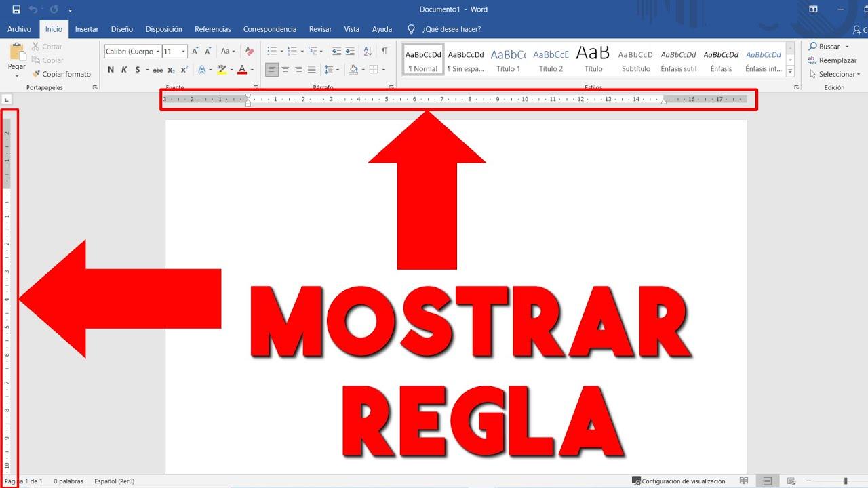The height and width of the screenshot is (488, 868).
Task: Toggle the paragraph marks (¶) display
Action: pos(385,51)
